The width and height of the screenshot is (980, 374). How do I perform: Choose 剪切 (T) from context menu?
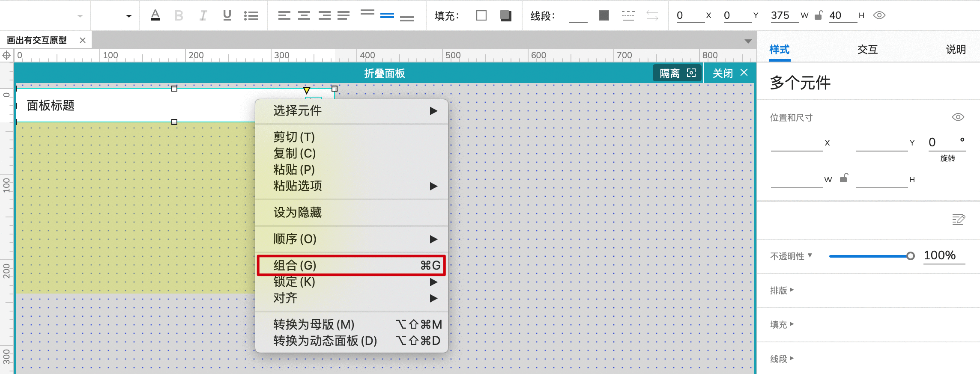352,137
